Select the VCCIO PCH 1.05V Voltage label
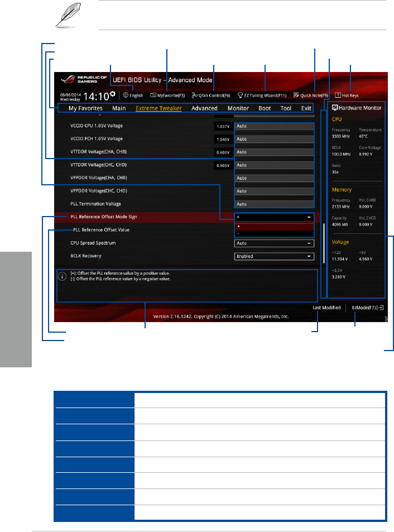Image resolution: width=394 pixels, height=532 pixels. click(x=97, y=139)
